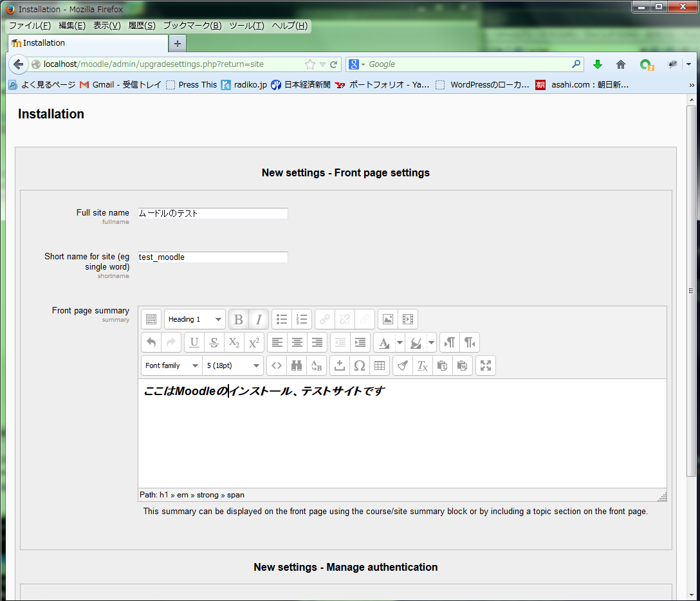700x601 pixels.
Task: Open the Heading 1 format dropdown
Action: coord(195,319)
